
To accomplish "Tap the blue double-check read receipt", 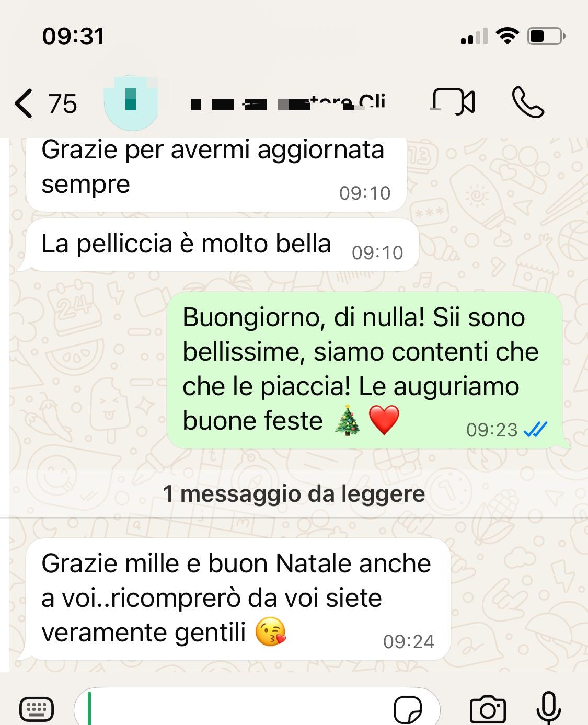I will [535, 430].
